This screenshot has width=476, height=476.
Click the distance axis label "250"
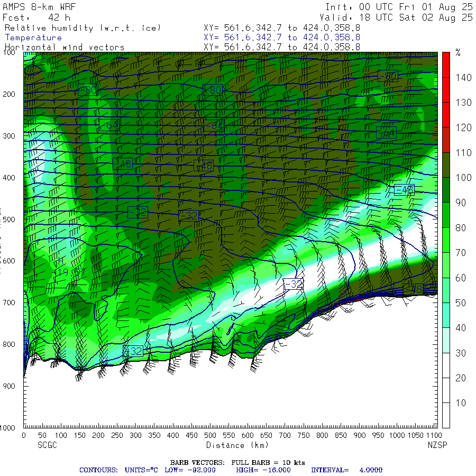pyautogui.click(x=117, y=436)
